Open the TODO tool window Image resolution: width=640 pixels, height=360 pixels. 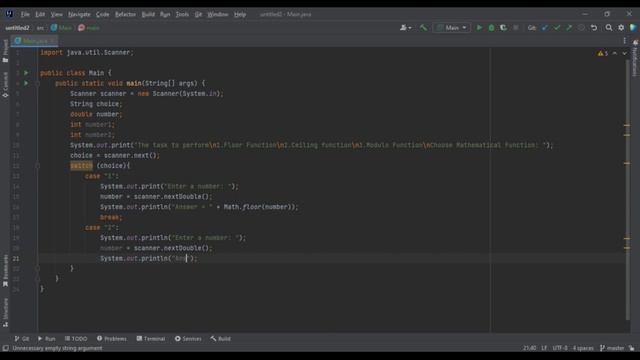(x=76, y=338)
